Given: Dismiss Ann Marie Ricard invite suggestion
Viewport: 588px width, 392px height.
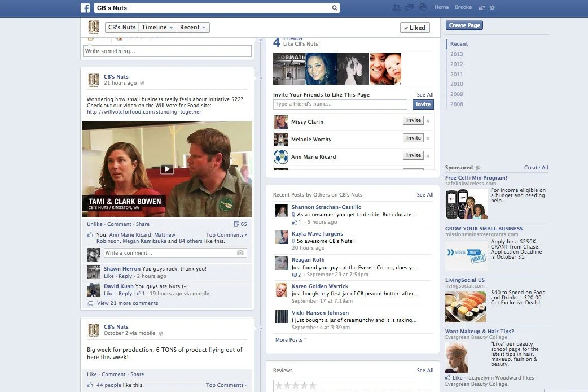Looking at the screenshot, I should 428,156.
